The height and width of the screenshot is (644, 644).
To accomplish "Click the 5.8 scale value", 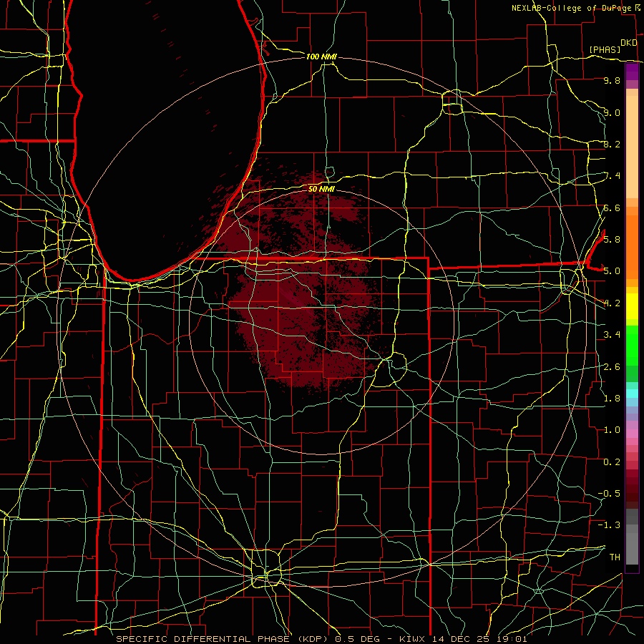I will 612,239.
